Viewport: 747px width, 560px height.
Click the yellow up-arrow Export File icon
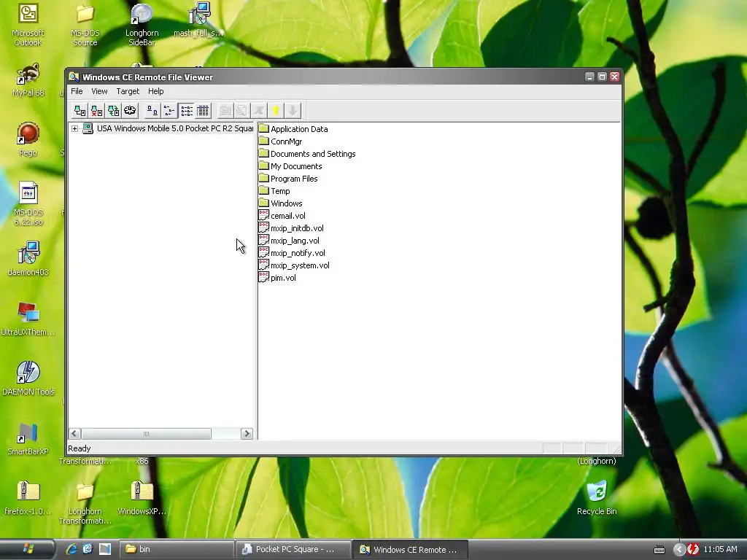click(x=275, y=111)
